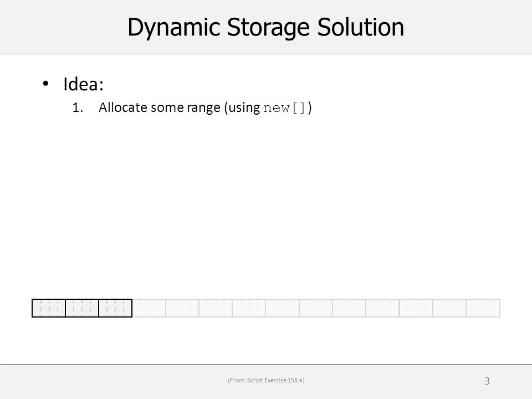Click the "Dynamic Storage Solution" slide title
This screenshot has height=399, width=532.
[265, 27]
